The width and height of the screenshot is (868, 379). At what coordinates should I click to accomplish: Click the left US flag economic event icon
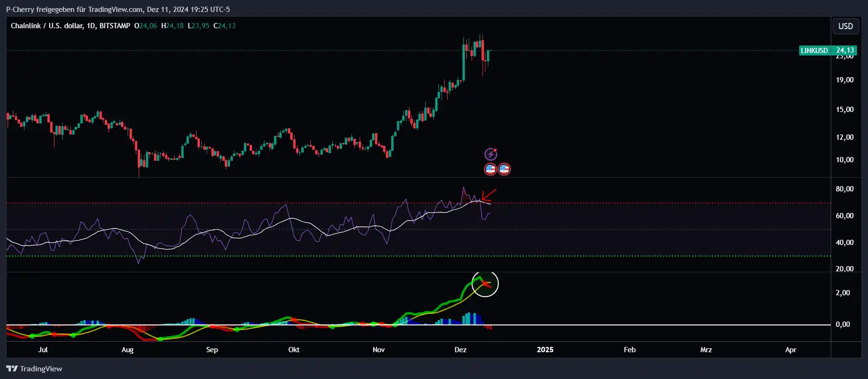click(491, 169)
